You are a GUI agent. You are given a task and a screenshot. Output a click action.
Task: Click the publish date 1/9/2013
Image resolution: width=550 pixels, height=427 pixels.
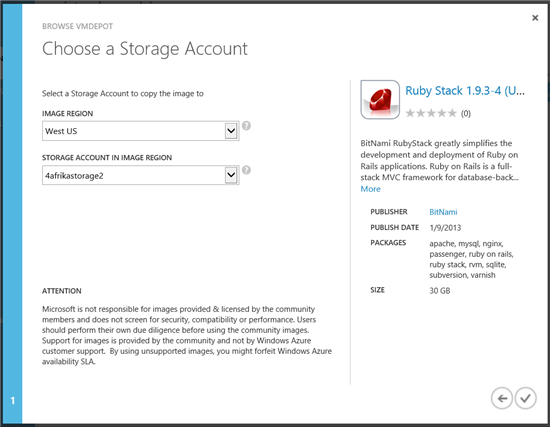(x=445, y=228)
